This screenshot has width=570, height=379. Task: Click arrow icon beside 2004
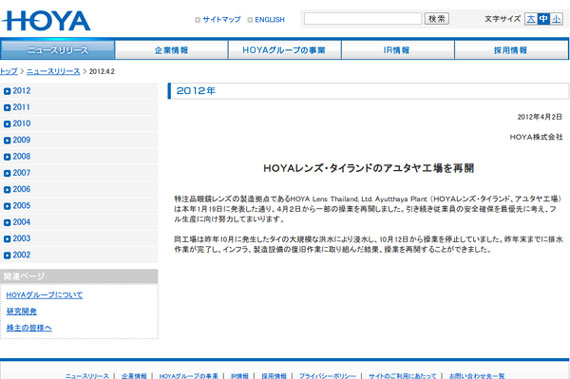[7, 222]
